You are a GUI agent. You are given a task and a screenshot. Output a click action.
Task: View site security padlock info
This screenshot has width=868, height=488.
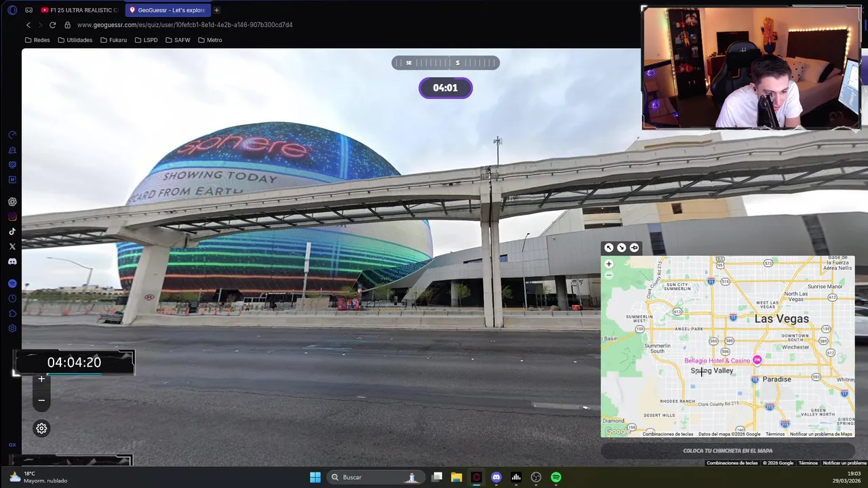tap(67, 25)
